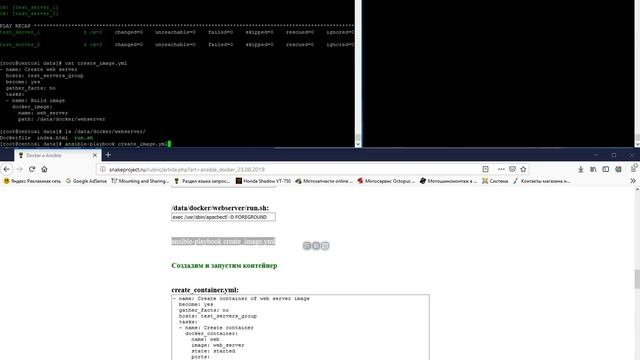
Task: Close the 'Docker и Ansible' tab
Action: 95,156
